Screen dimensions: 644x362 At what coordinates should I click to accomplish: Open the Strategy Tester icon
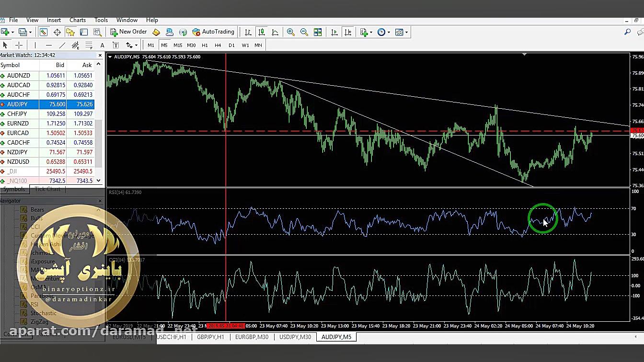(x=97, y=32)
